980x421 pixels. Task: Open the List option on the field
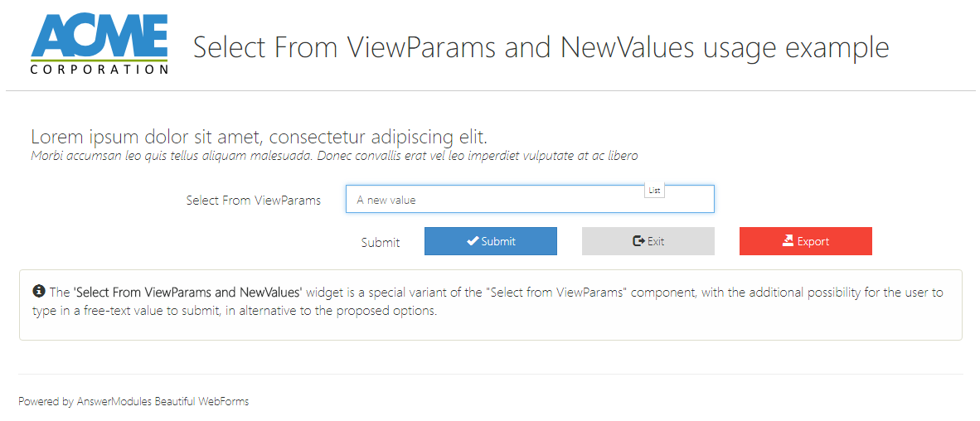point(654,191)
